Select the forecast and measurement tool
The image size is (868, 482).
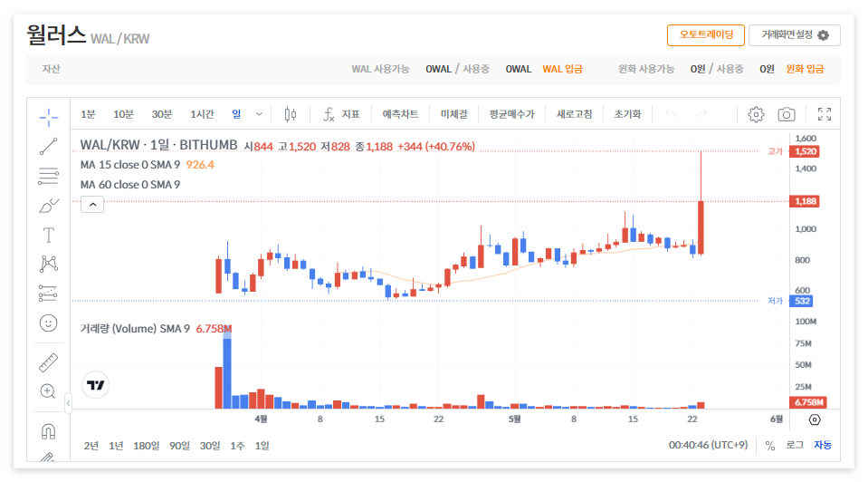click(x=49, y=293)
